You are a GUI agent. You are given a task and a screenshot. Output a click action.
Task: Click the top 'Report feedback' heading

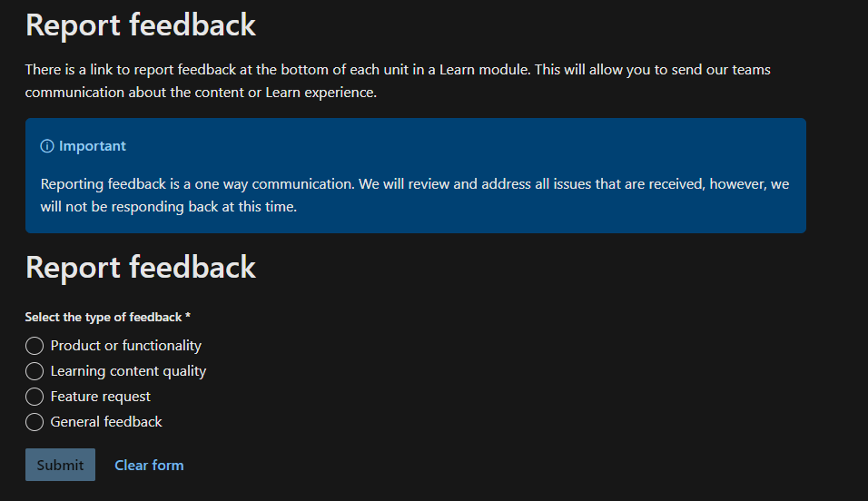coord(141,25)
